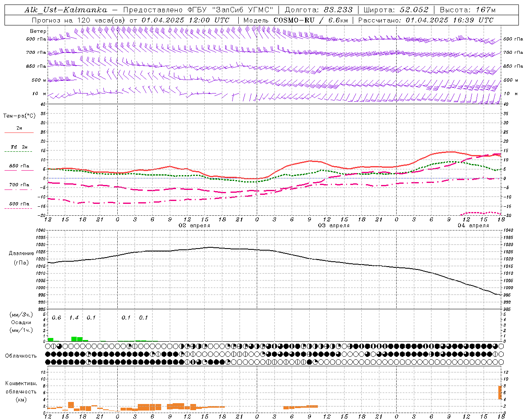Select the Модель COSMO-RU / 6.6км label

click(x=295, y=20)
